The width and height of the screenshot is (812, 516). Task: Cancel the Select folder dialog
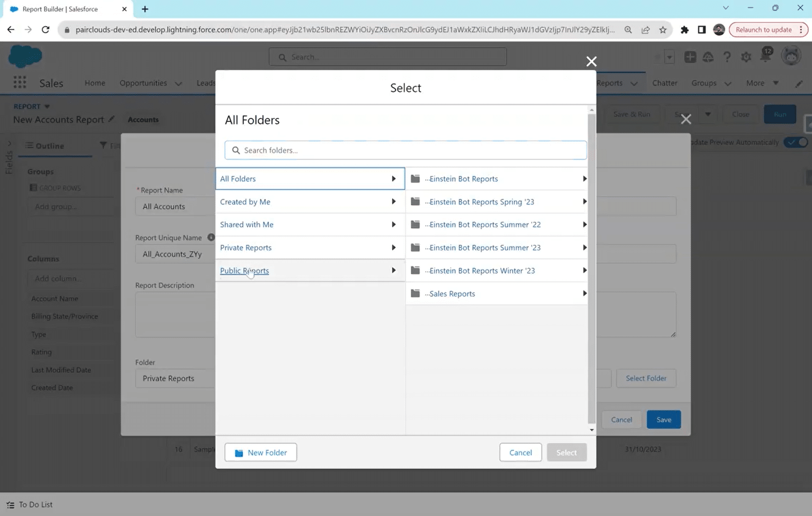click(x=520, y=452)
